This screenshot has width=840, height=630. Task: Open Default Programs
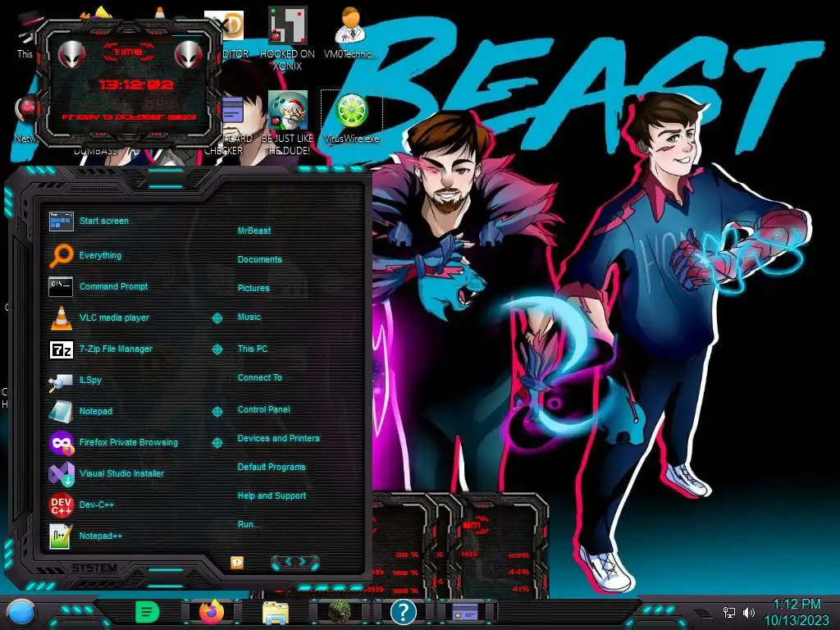(x=272, y=467)
